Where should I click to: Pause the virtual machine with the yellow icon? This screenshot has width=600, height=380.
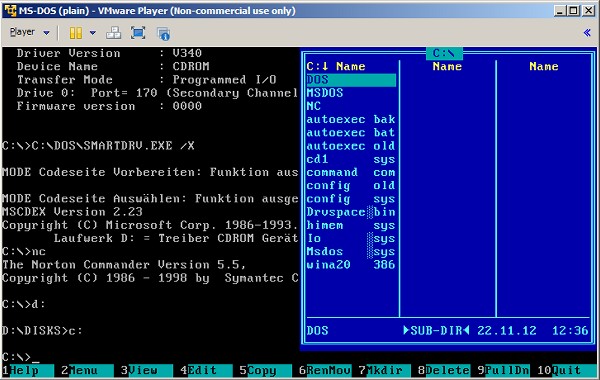coord(76,33)
